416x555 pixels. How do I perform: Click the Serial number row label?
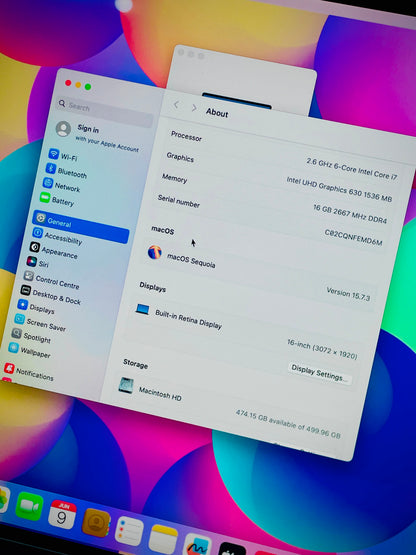179,201
